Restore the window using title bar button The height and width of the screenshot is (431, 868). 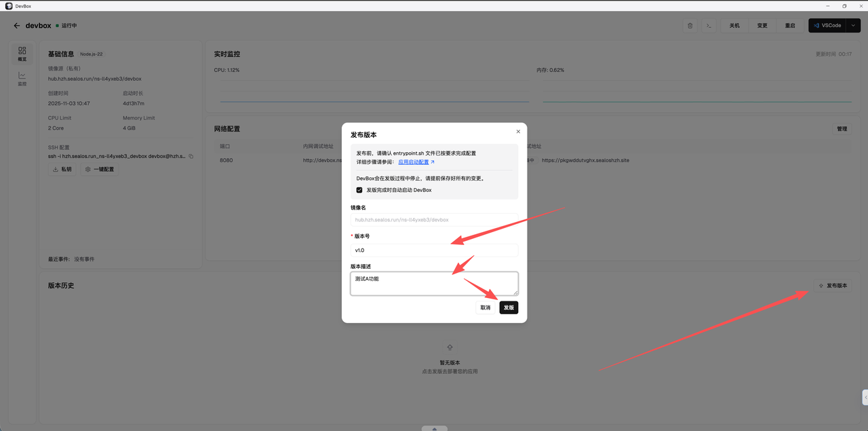(844, 5)
